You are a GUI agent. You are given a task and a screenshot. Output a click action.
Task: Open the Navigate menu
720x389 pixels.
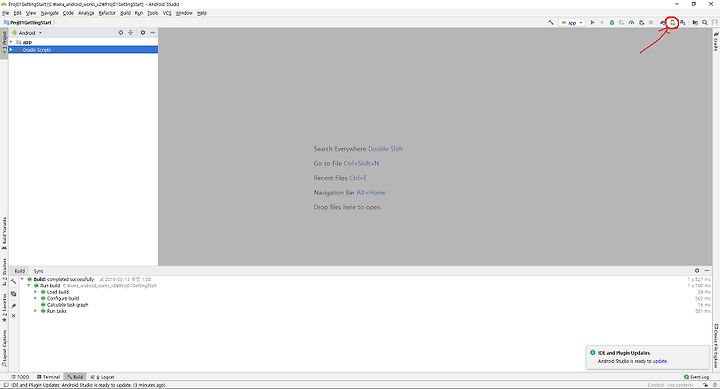coord(50,13)
